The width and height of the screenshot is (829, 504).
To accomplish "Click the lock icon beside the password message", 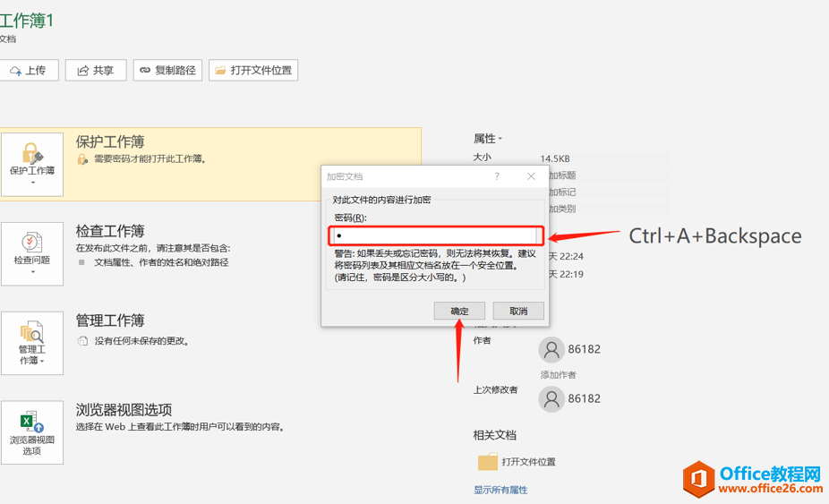I will pos(82,159).
